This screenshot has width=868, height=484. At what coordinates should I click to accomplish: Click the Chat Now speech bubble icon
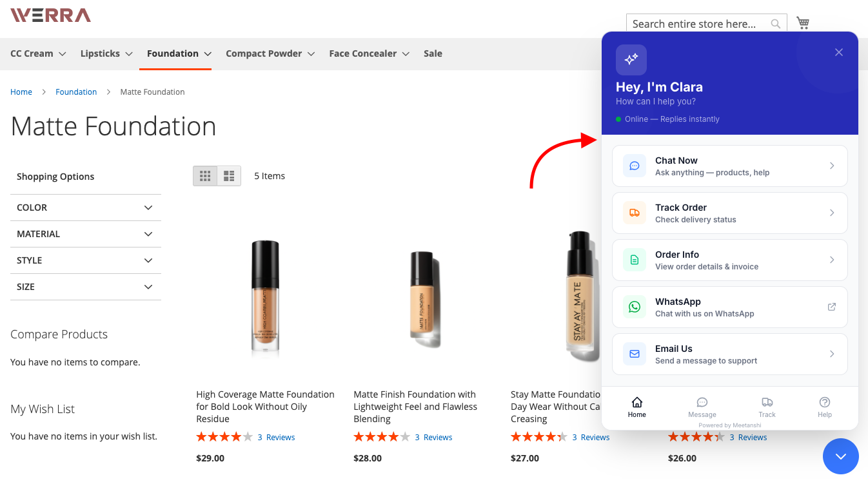[x=635, y=166]
